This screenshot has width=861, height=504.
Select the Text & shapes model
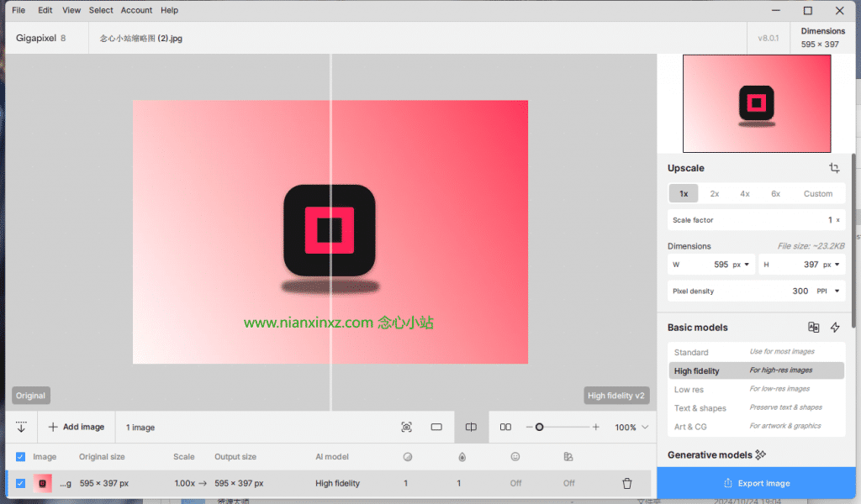(x=756, y=408)
